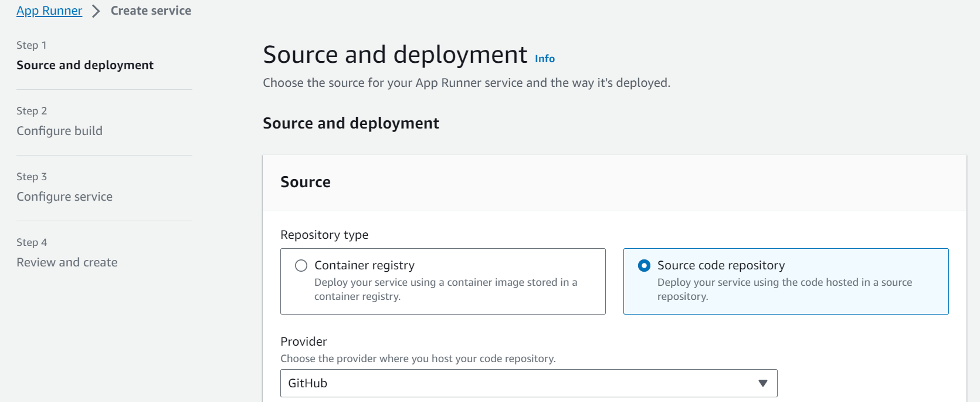Image resolution: width=980 pixels, height=402 pixels.
Task: Open the GitHub provider dropdown
Action: pyautogui.click(x=528, y=383)
